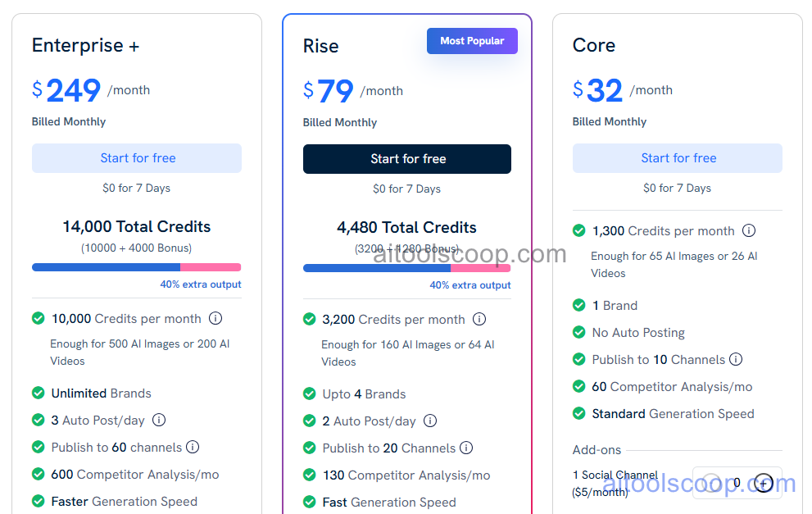This screenshot has height=514, width=812.
Task: Click the checkmark beside Fast Generation Speed
Action: pyautogui.click(x=309, y=502)
